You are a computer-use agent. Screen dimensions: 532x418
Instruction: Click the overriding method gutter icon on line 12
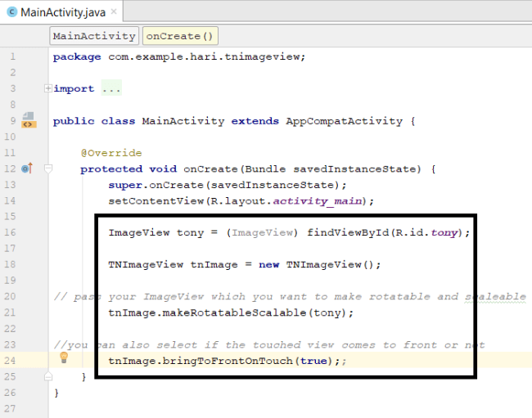pyautogui.click(x=27, y=169)
